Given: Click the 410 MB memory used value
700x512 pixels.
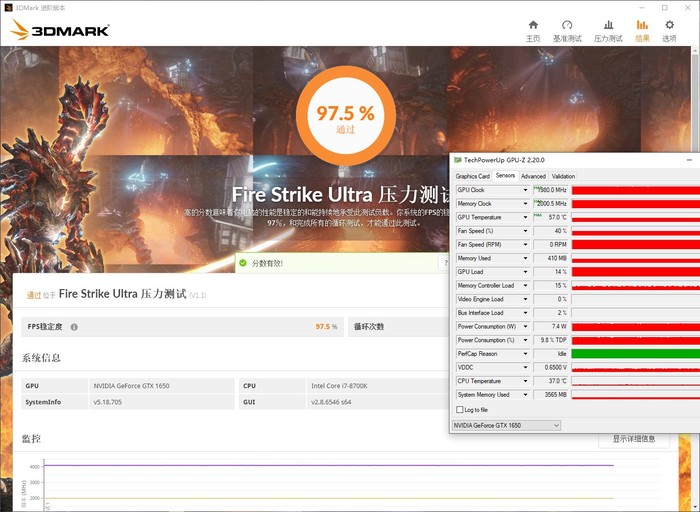Looking at the screenshot, I should click(550, 258).
